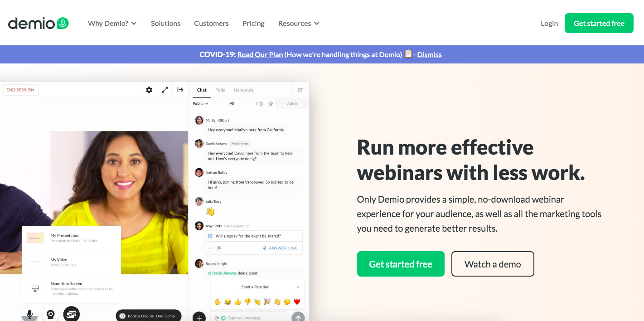Open the Pricing page

coord(253,23)
